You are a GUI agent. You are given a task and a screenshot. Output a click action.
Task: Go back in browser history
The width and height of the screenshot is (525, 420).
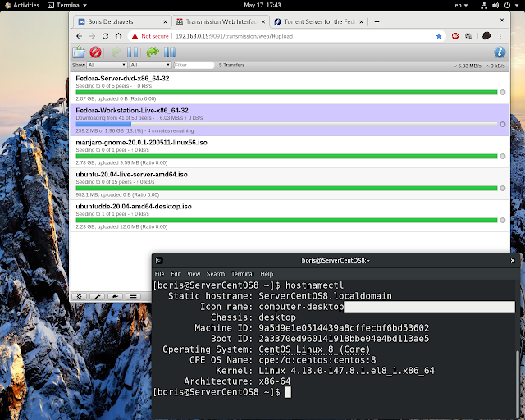pyautogui.click(x=79, y=36)
